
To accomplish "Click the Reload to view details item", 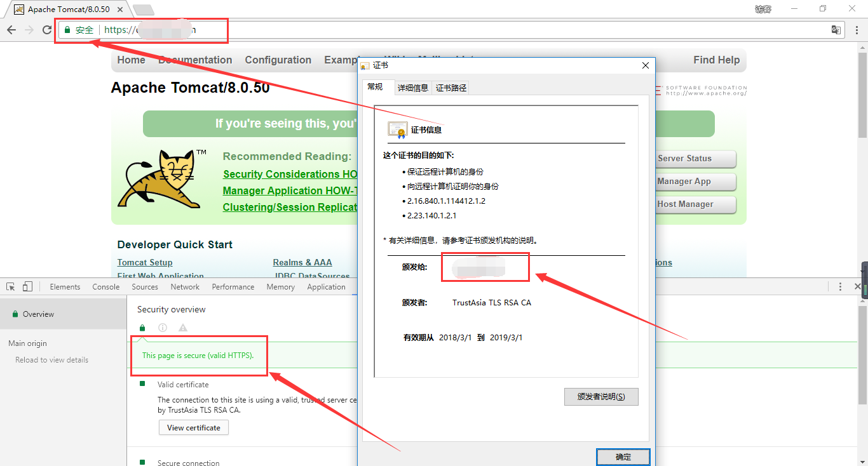I will point(52,360).
